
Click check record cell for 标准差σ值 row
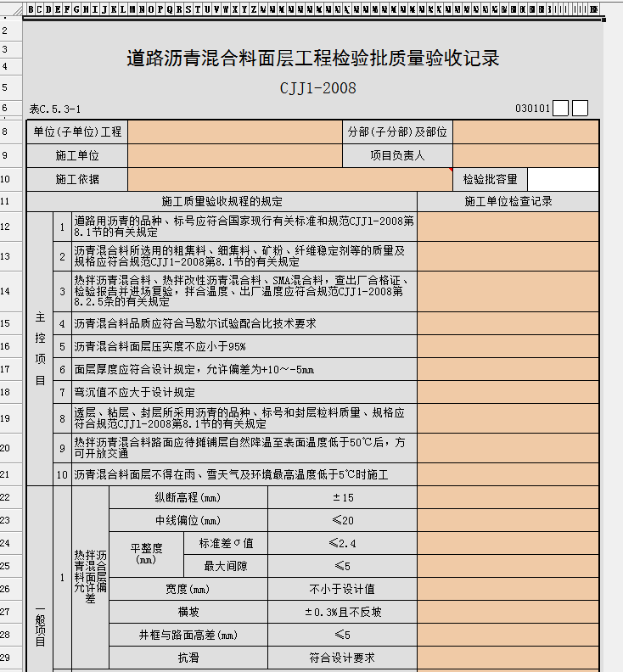508,543
